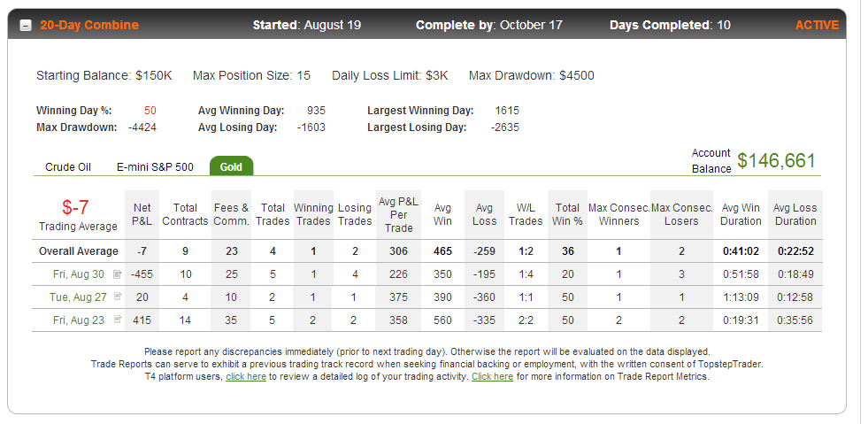
Task: Switch to the Crude Oil tab
Action: pyautogui.click(x=68, y=167)
